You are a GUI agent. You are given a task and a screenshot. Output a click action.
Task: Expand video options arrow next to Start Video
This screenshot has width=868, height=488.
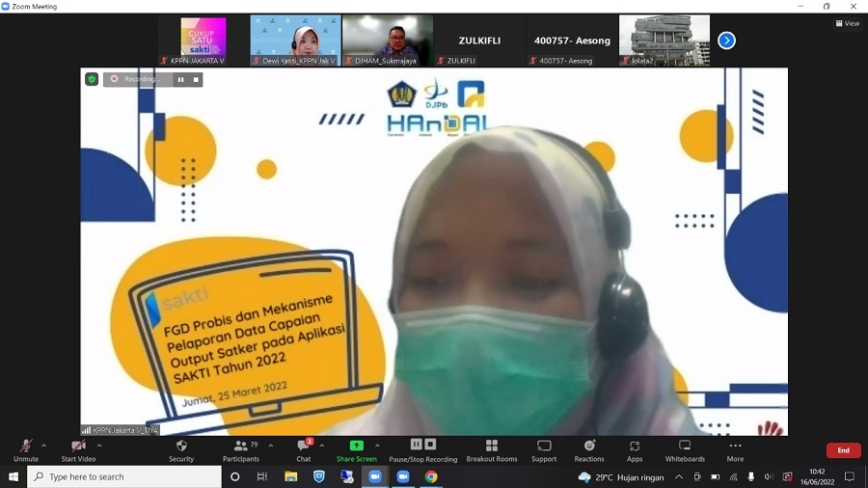[100, 446]
